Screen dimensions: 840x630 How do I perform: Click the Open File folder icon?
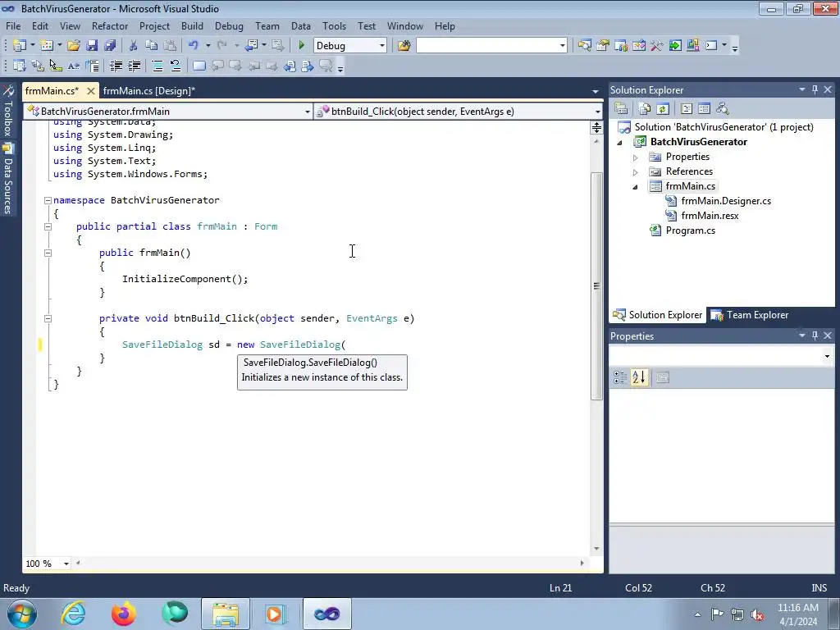tap(73, 46)
